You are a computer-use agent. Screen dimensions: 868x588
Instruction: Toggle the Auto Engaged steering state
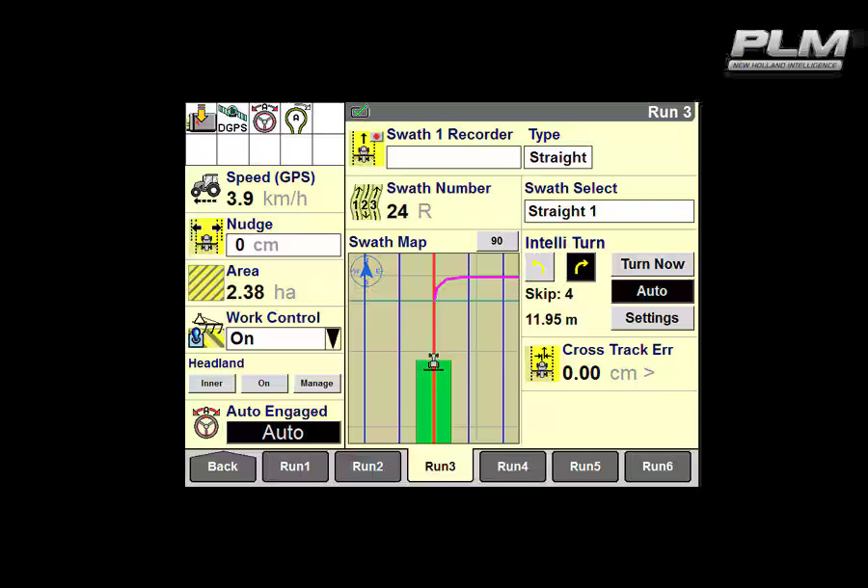283,433
